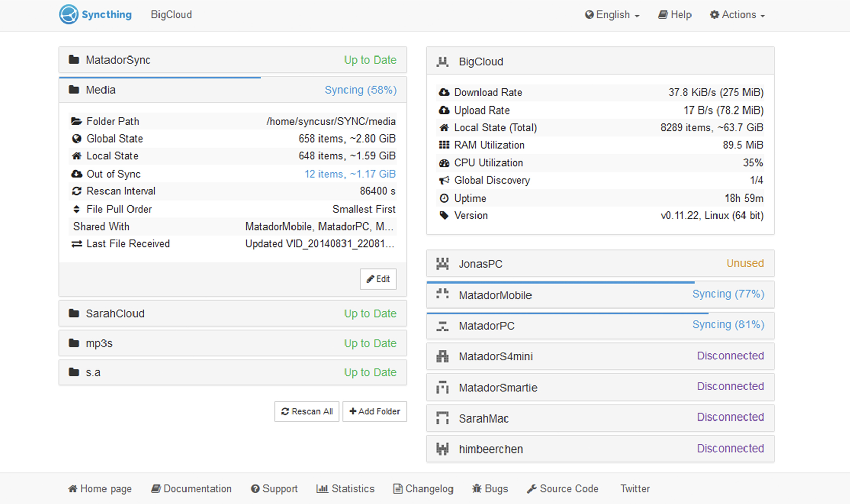The height and width of the screenshot is (504, 850).
Task: Click the Global Discovery megaphone icon
Action: (443, 180)
